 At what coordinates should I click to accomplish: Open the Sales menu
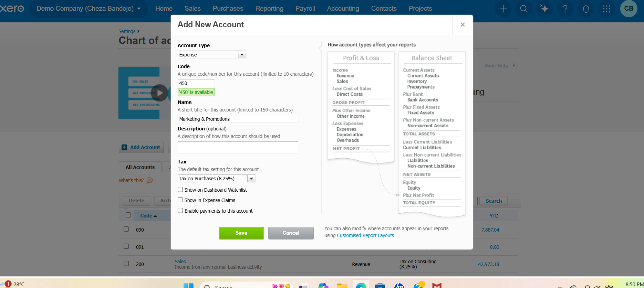click(x=193, y=9)
